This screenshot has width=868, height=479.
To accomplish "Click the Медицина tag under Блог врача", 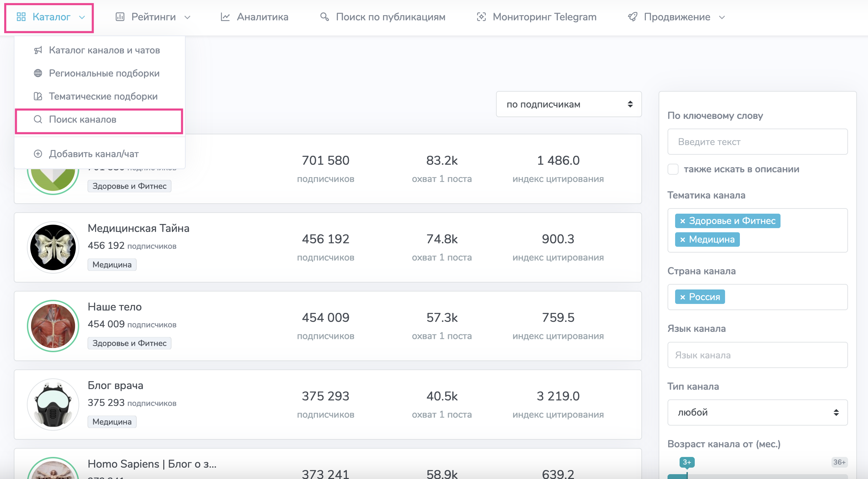I will 112,422.
